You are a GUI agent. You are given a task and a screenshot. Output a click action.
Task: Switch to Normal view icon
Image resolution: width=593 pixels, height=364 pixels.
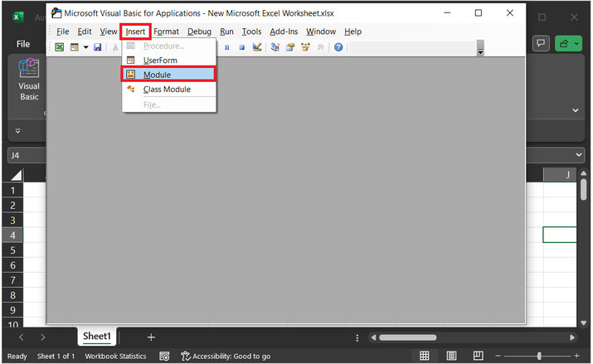click(x=425, y=356)
